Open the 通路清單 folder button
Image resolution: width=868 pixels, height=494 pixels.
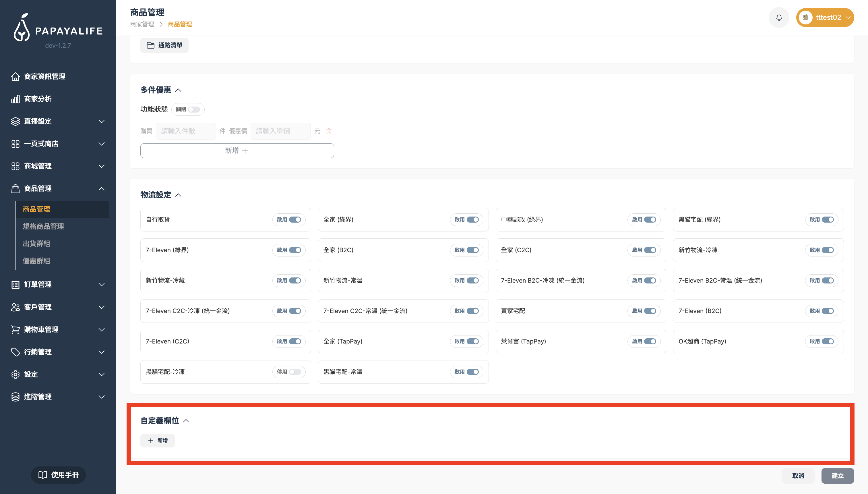coord(164,45)
